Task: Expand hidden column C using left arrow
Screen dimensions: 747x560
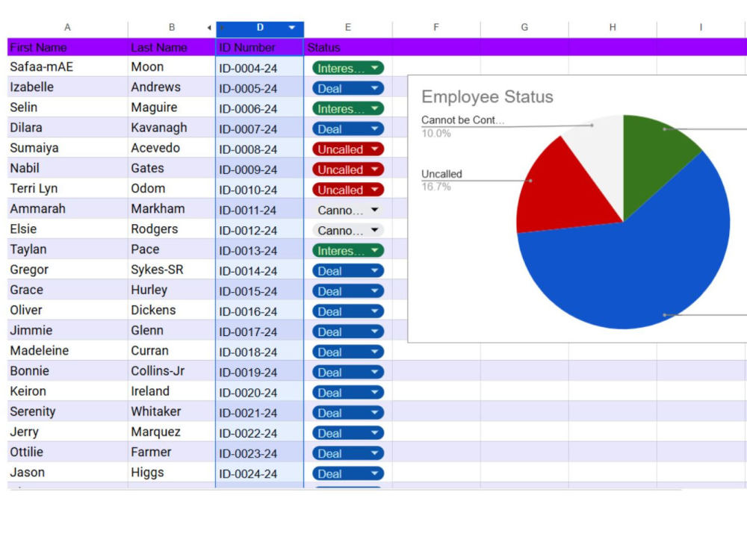Action: coord(209,28)
